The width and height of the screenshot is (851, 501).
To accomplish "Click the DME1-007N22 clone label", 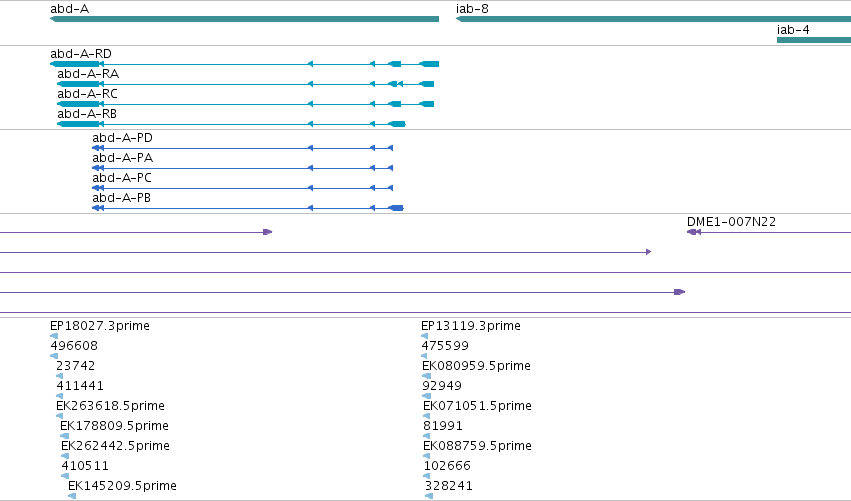I will (731, 222).
